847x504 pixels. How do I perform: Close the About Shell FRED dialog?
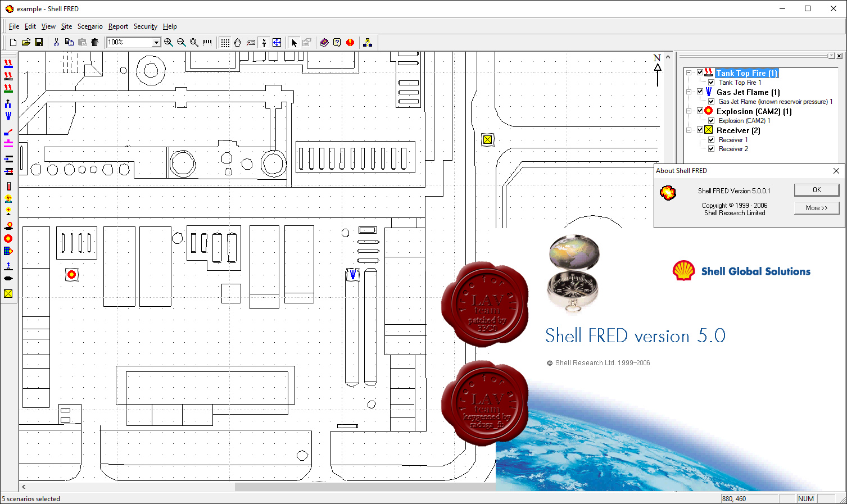coord(836,171)
